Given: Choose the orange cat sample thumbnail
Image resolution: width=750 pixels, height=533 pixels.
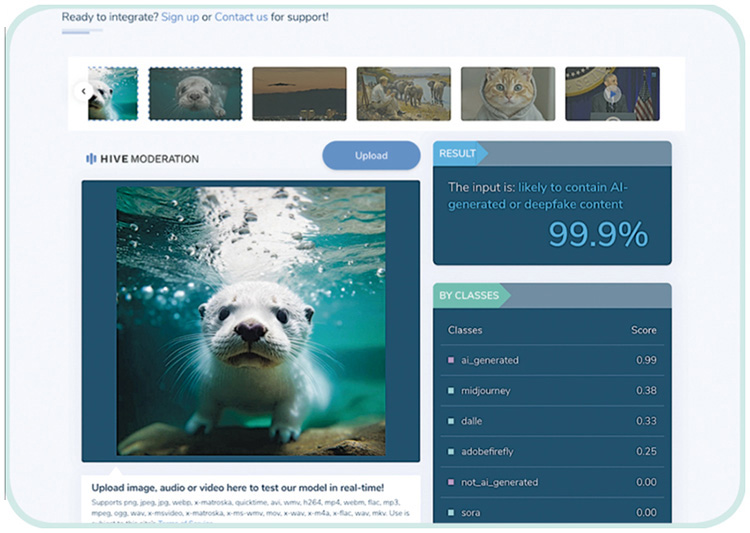Looking at the screenshot, I should pyautogui.click(x=507, y=94).
